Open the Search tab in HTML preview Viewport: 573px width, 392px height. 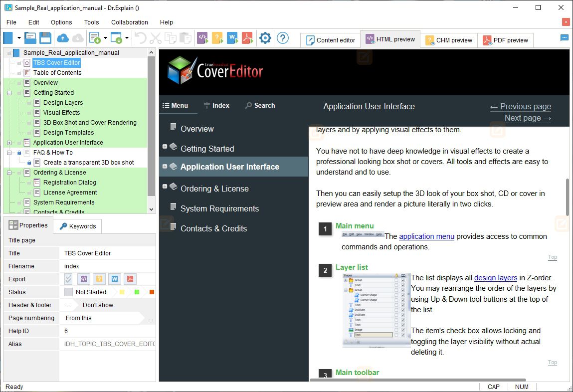pos(260,106)
